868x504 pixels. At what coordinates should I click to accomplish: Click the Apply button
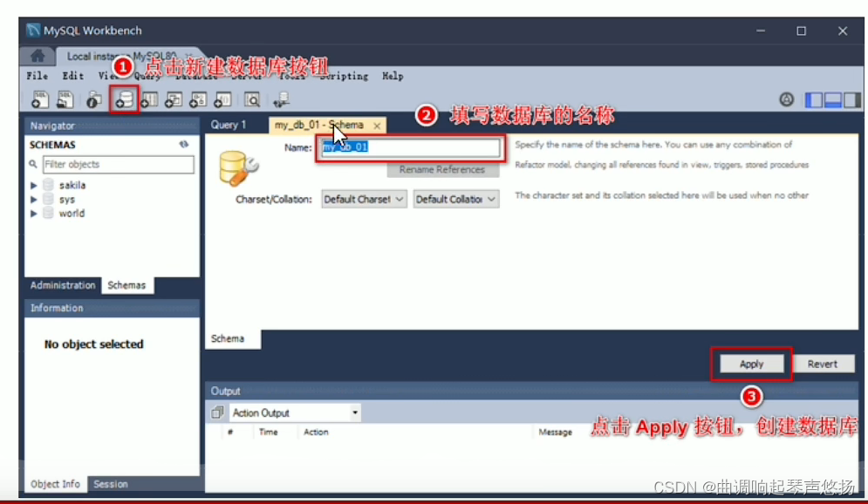point(751,364)
